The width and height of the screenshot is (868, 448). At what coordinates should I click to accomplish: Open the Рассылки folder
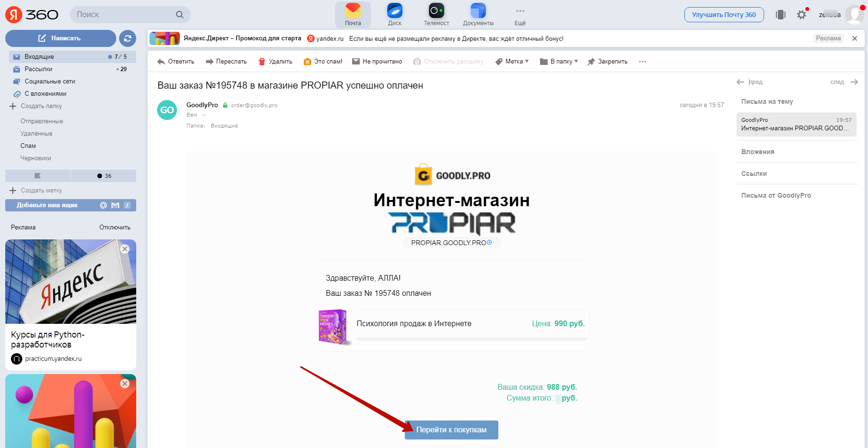click(73, 69)
